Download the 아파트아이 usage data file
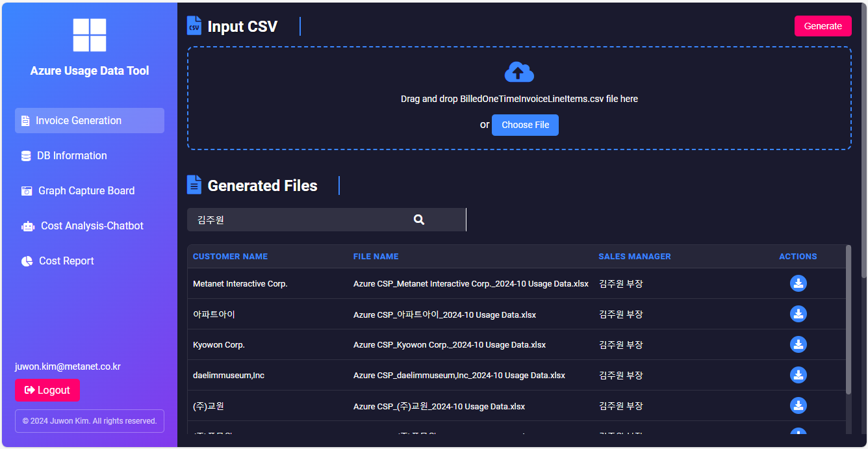Screen dimensions: 868x449 tap(798, 314)
